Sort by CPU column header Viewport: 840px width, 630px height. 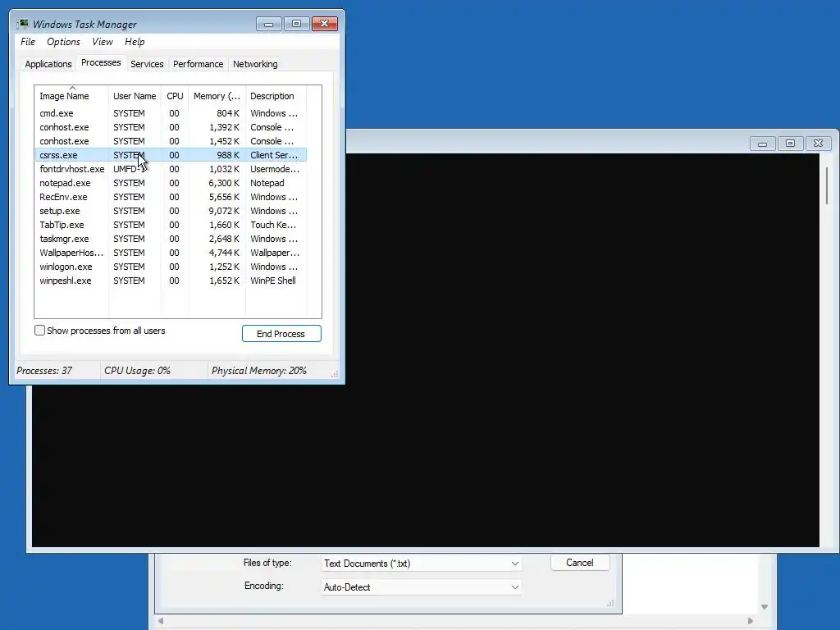pyautogui.click(x=175, y=96)
